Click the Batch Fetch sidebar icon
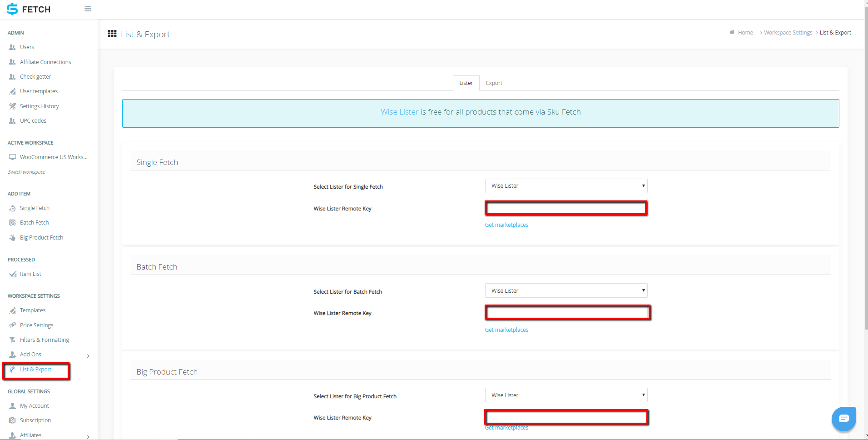Screen dimensions: 868x440 pyautogui.click(x=12, y=223)
